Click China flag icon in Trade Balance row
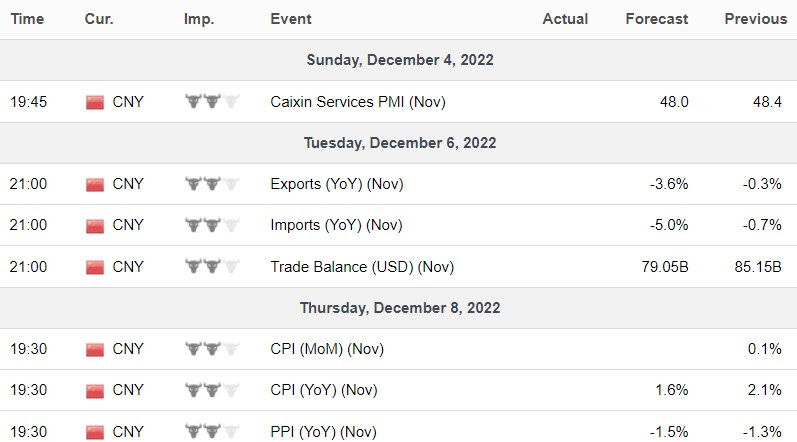Image resolution: width=797 pixels, height=442 pixels. pyautogui.click(x=95, y=267)
